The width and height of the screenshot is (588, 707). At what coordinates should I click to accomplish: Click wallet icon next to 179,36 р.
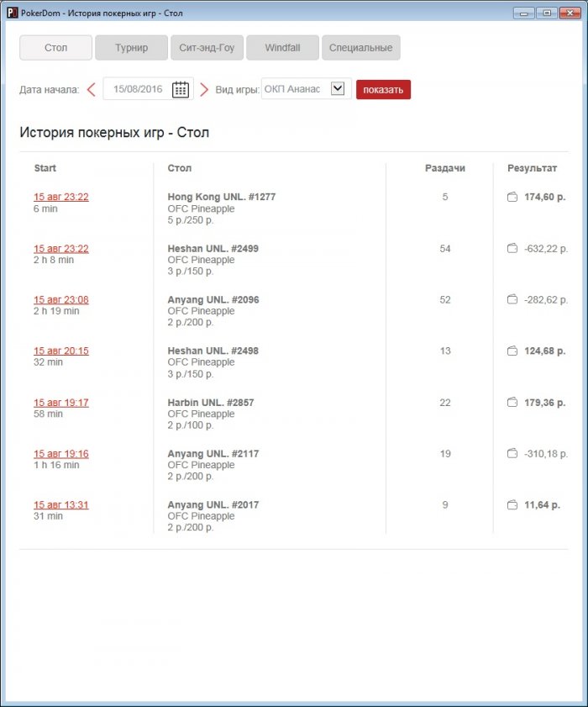pos(512,402)
